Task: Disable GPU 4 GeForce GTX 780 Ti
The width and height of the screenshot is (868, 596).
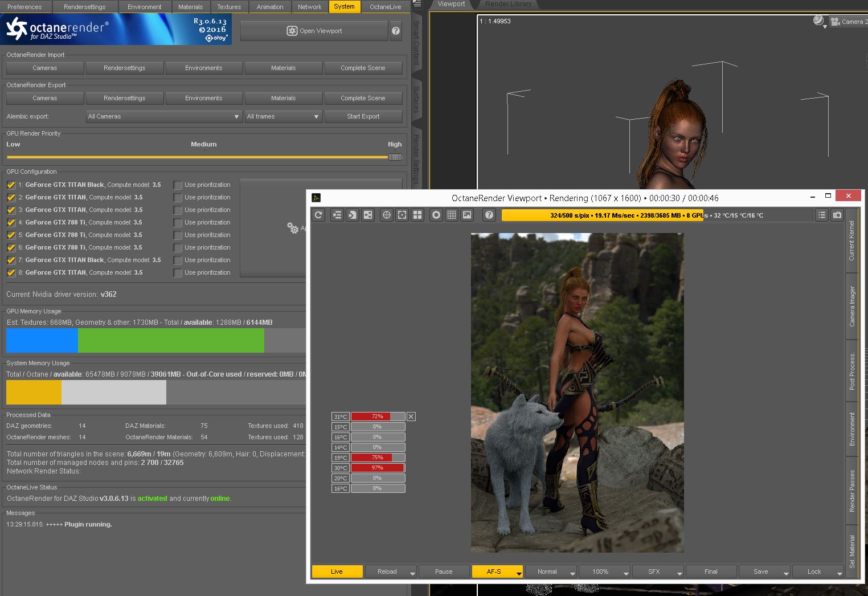Action: [x=11, y=222]
